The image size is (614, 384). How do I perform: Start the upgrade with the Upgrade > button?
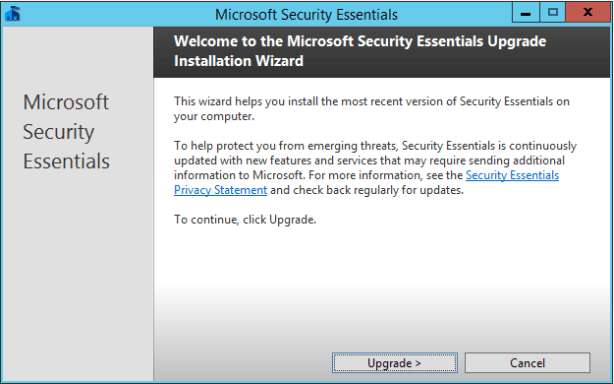pos(394,363)
